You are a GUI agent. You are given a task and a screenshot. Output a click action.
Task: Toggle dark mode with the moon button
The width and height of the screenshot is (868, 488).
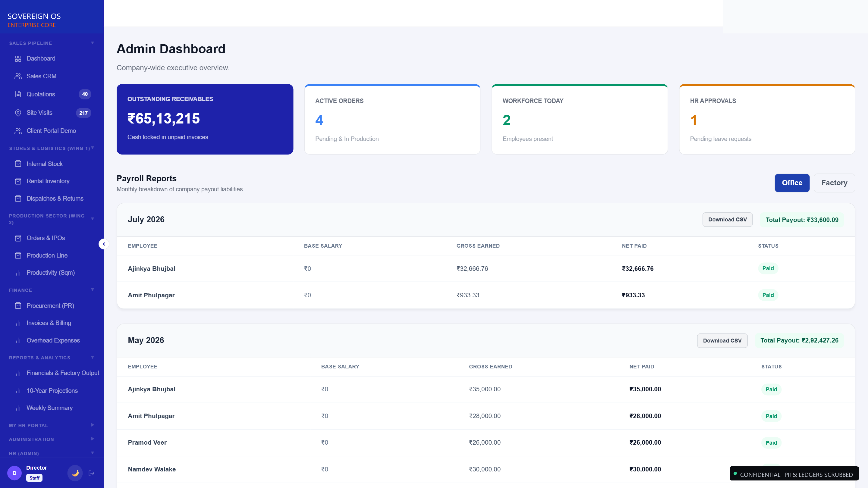pos(75,473)
